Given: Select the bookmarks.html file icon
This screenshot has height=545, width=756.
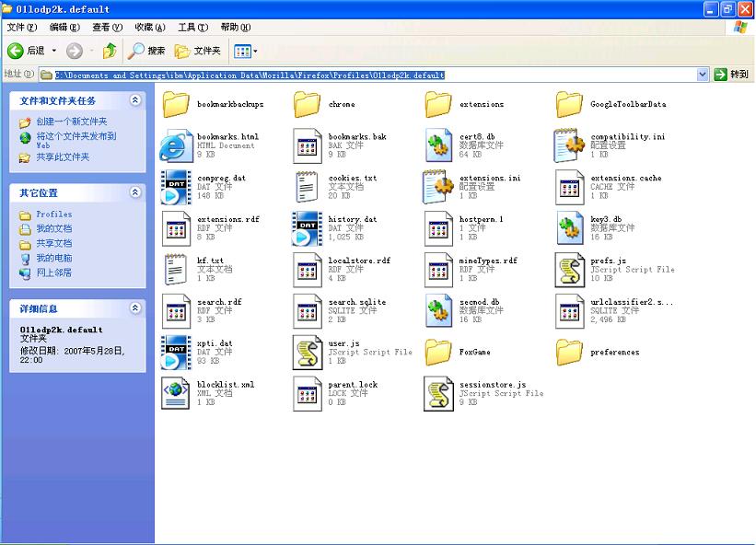Looking at the screenshot, I should pyautogui.click(x=176, y=145).
